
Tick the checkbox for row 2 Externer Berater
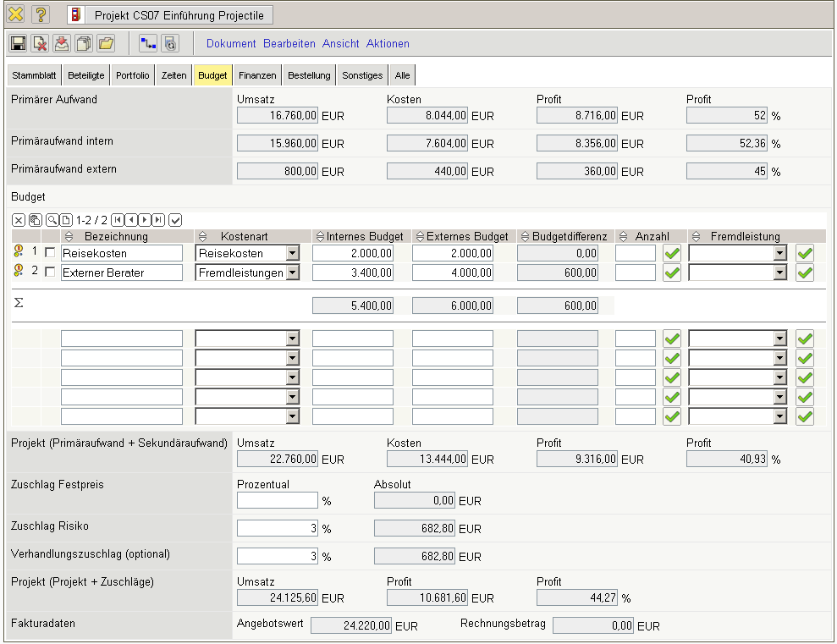pyautogui.click(x=50, y=272)
